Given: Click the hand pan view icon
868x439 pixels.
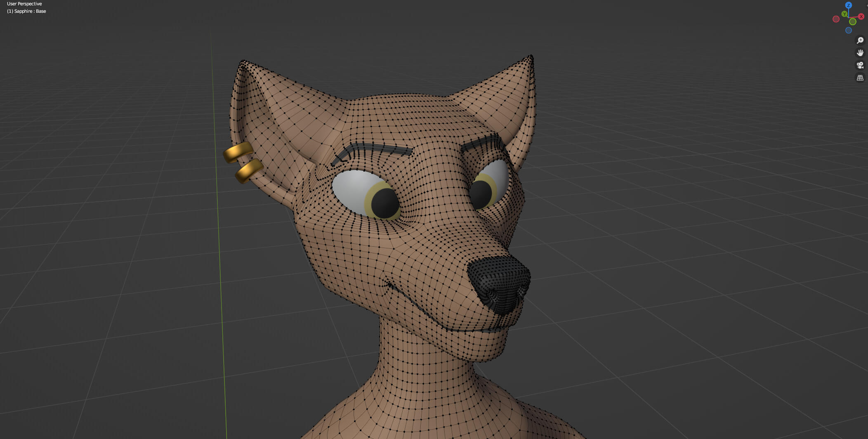Looking at the screenshot, I should tap(860, 53).
